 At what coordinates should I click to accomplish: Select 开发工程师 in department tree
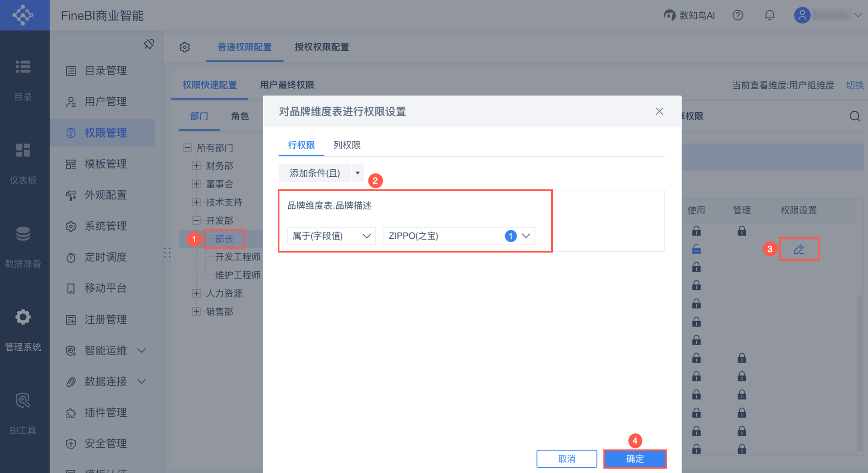tap(238, 257)
